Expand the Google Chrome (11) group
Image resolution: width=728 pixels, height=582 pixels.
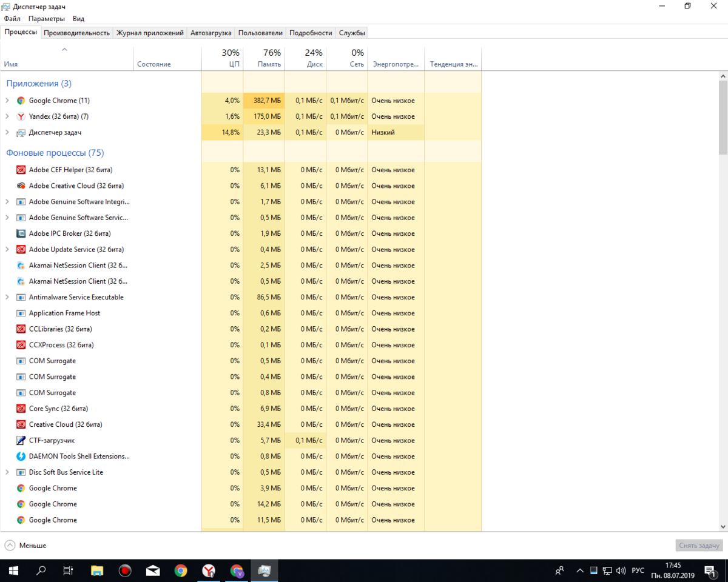(7, 101)
